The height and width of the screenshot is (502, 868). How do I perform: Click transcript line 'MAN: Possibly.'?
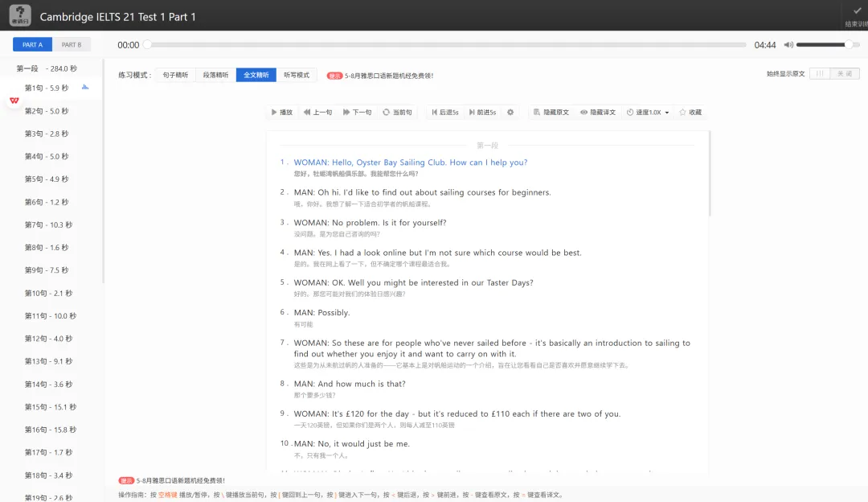pyautogui.click(x=321, y=312)
